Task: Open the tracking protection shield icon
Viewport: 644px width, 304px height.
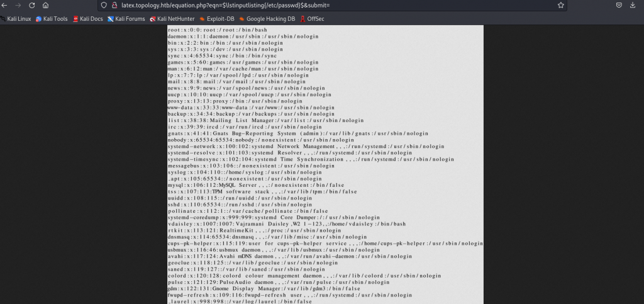Action: tap(104, 5)
